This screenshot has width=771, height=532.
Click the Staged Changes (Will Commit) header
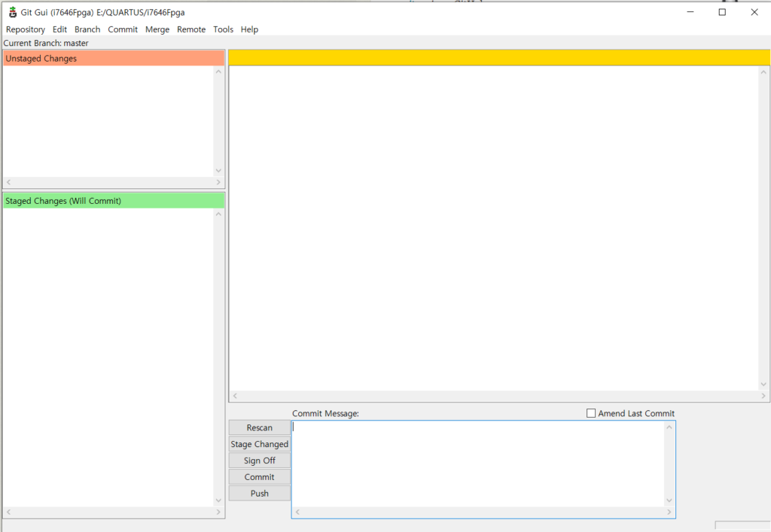pos(113,201)
